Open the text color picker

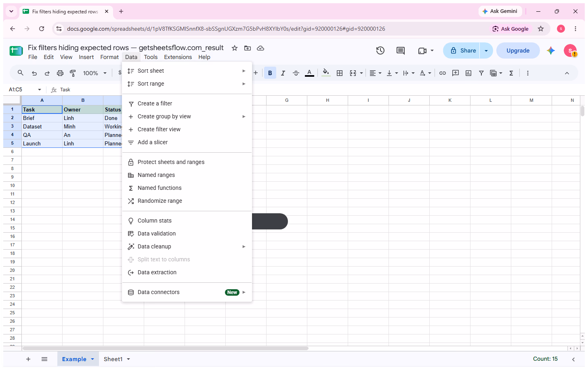[x=309, y=73]
